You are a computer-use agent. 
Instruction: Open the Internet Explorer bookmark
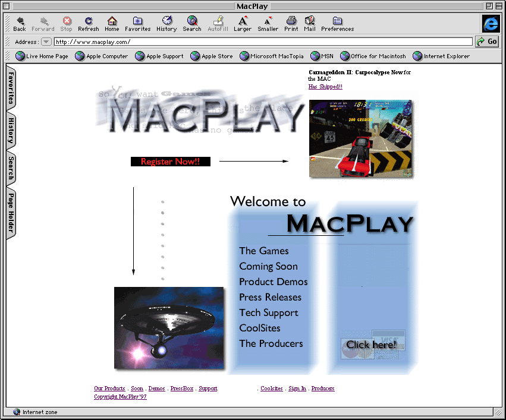(441, 56)
